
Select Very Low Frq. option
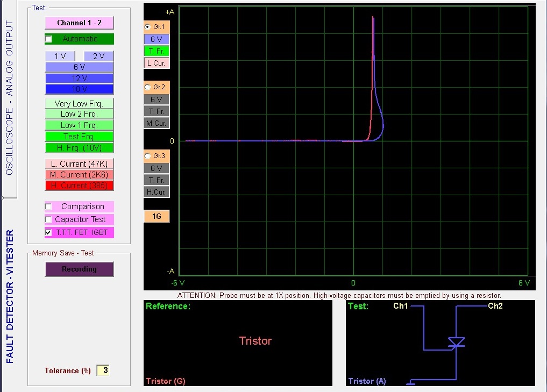79,103
